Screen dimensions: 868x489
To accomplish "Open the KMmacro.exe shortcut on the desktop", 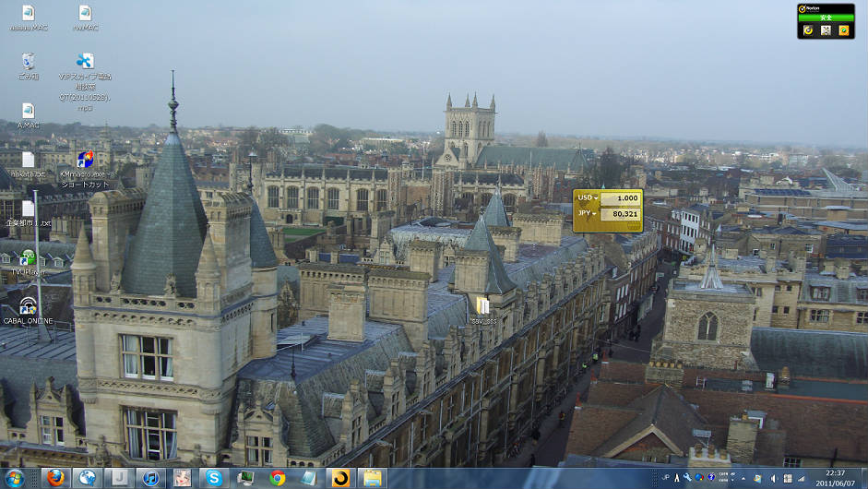I will point(85,160).
